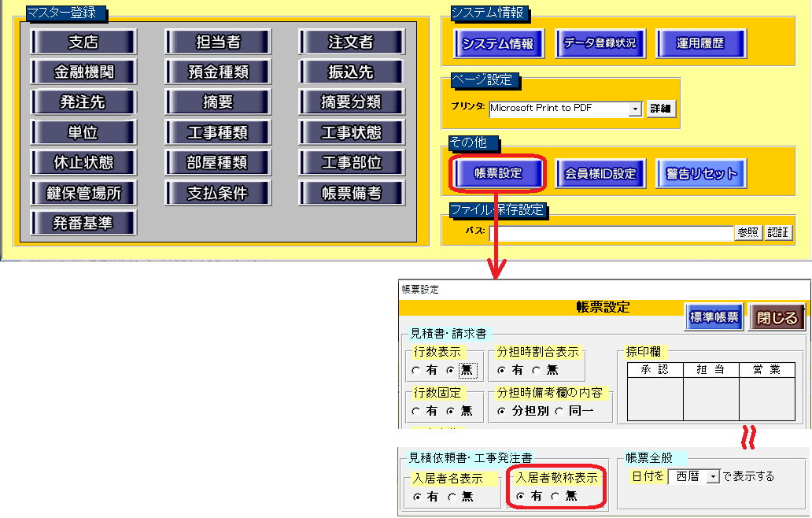Click the 発番基準 button
Image resolution: width=812 pixels, height=518 pixels.
click(x=83, y=223)
